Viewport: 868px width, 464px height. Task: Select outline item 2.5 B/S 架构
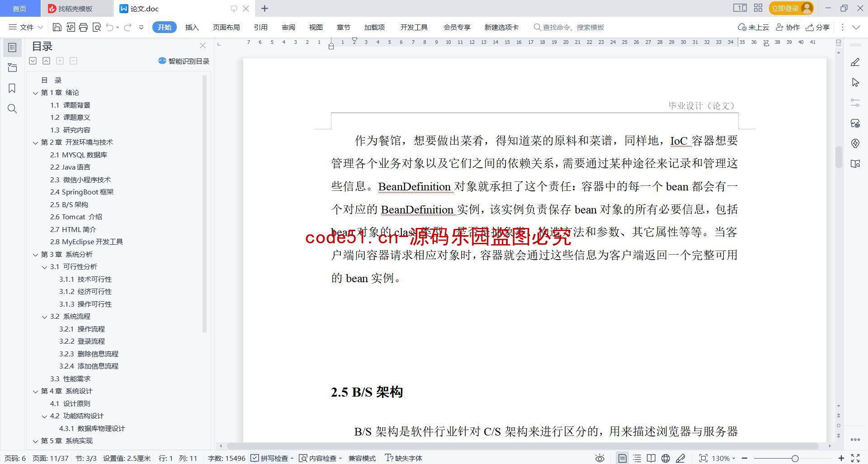[69, 204]
